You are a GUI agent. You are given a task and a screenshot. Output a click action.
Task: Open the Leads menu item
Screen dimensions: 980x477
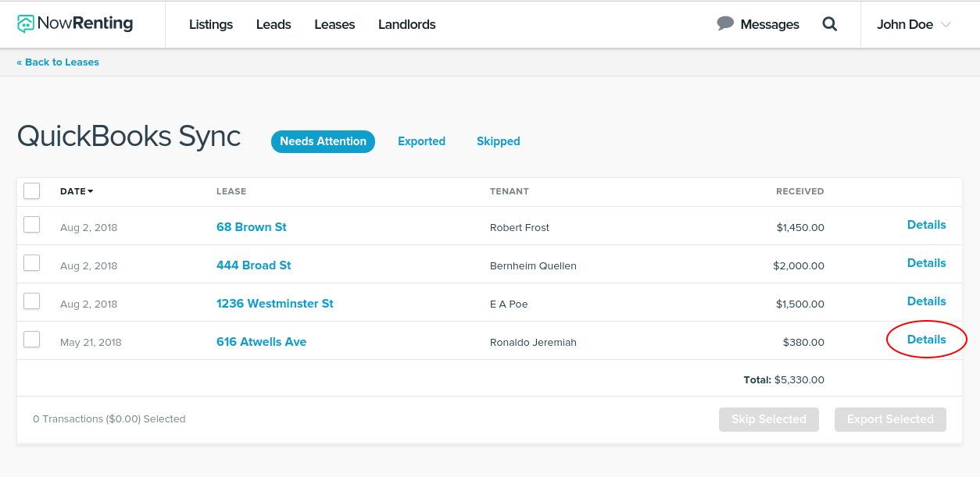274,24
